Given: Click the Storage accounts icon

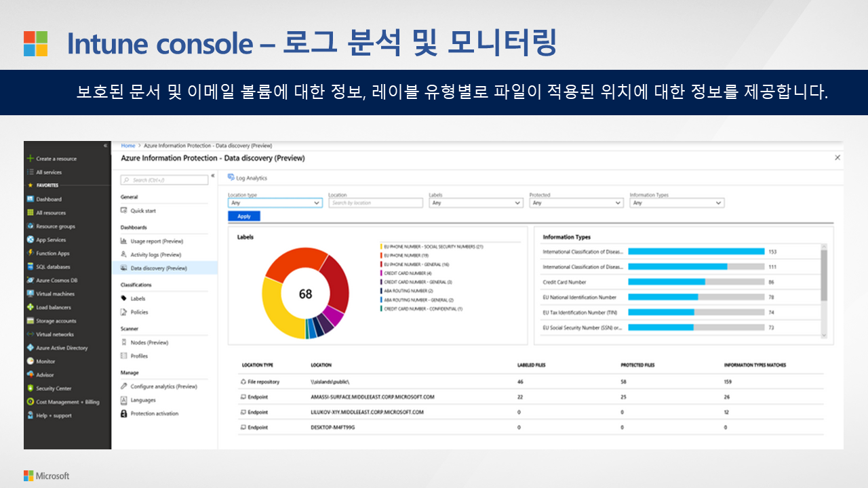Looking at the screenshot, I should (x=30, y=321).
